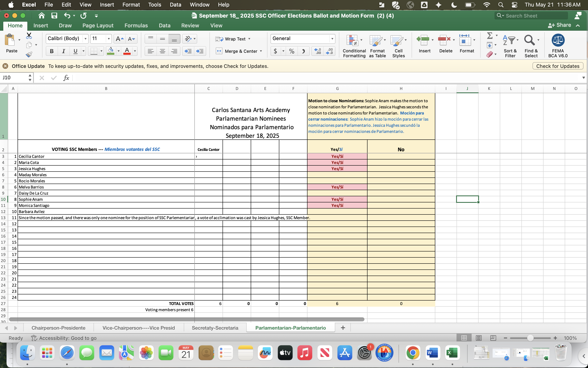Increase the indent level
This screenshot has height=368, width=588.
[200, 51]
